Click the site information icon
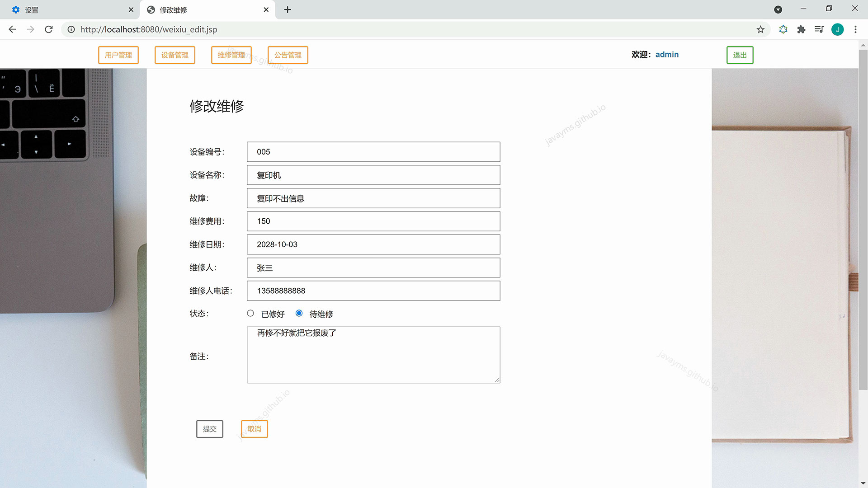The width and height of the screenshot is (868, 488). 71,29
